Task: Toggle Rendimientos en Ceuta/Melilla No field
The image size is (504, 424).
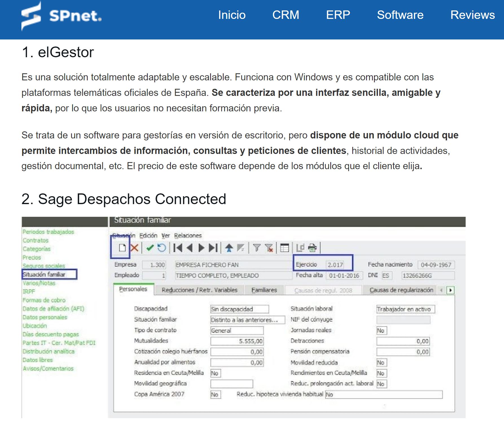Action: [382, 373]
